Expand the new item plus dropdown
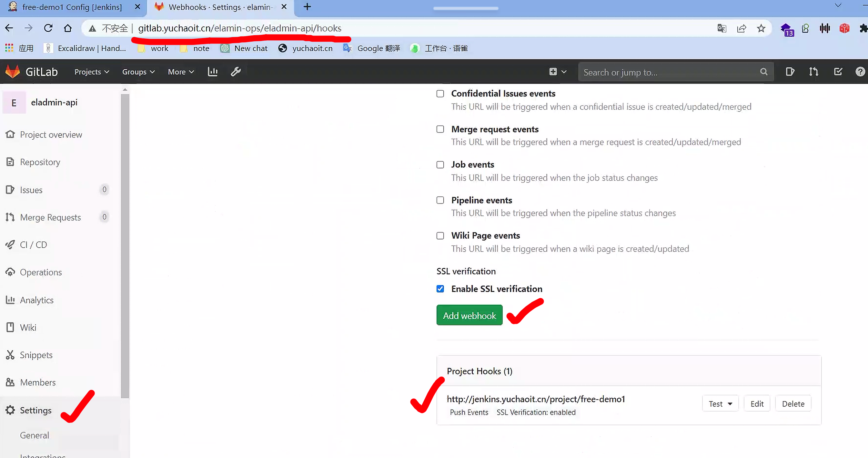The width and height of the screenshot is (868, 458). click(558, 72)
